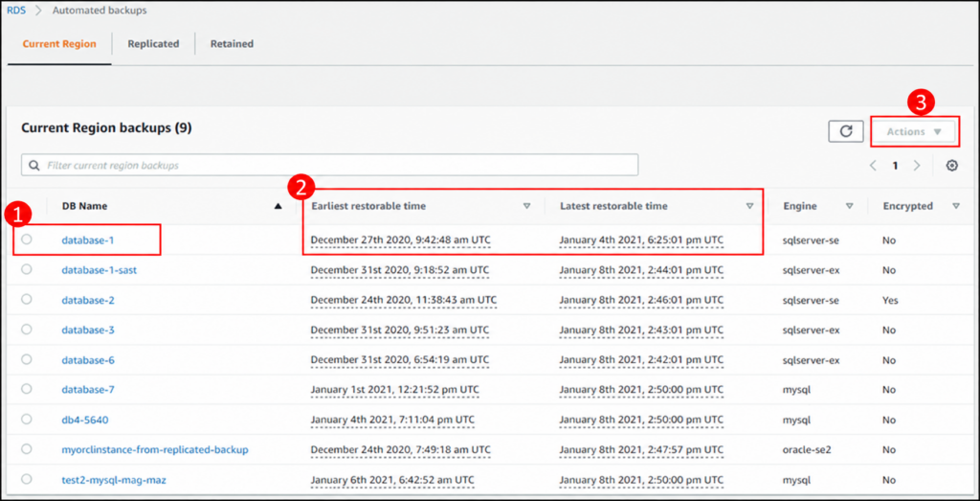Screen dimensions: 980x501
Task: Select radio button for db4-5640
Action: 26,419
